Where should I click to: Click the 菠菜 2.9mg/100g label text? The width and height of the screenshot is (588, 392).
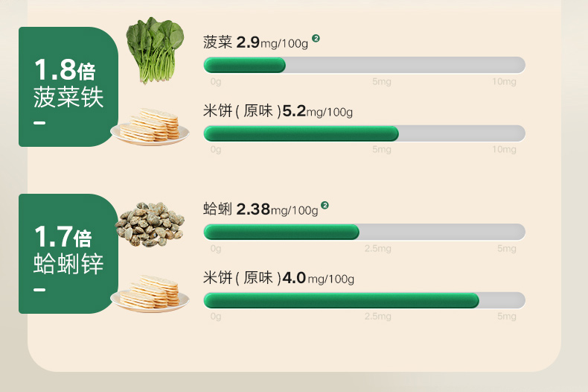pyautogui.click(x=255, y=42)
